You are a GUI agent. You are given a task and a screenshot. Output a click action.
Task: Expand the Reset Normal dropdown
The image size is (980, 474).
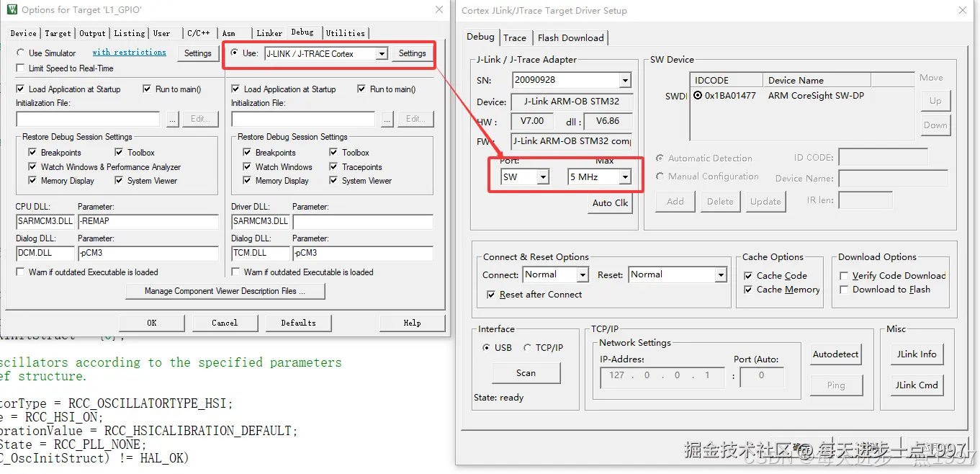coord(721,275)
